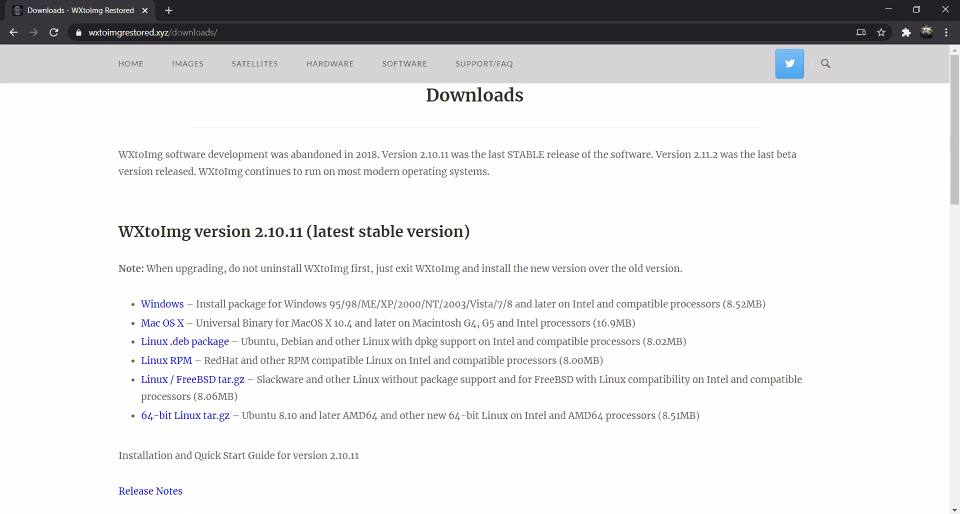
Task: Open Chrome three-dot menu
Action: click(946, 32)
